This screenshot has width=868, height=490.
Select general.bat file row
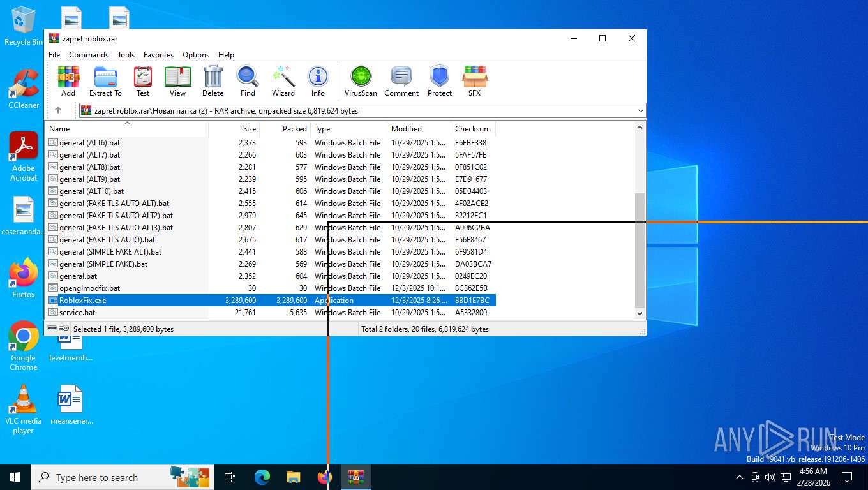271,276
